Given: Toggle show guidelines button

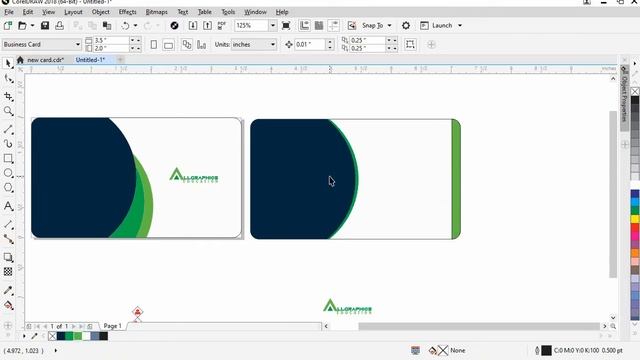Looking at the screenshot, I should coord(334,25).
